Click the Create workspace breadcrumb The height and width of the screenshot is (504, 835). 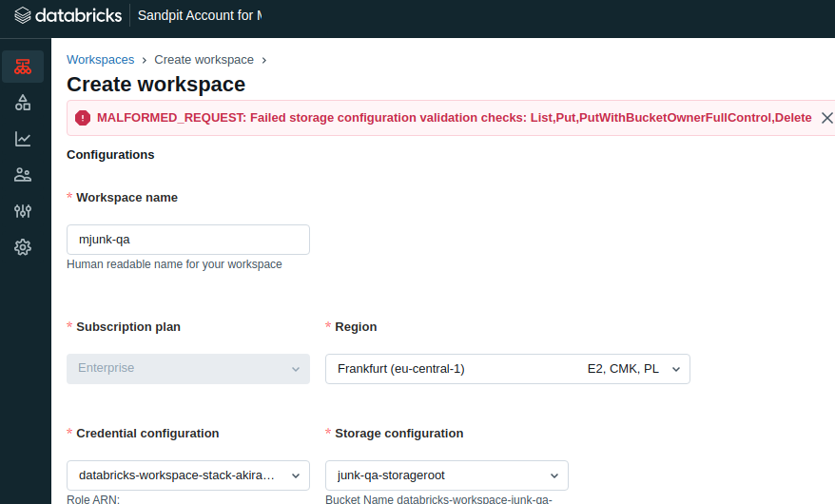point(204,60)
